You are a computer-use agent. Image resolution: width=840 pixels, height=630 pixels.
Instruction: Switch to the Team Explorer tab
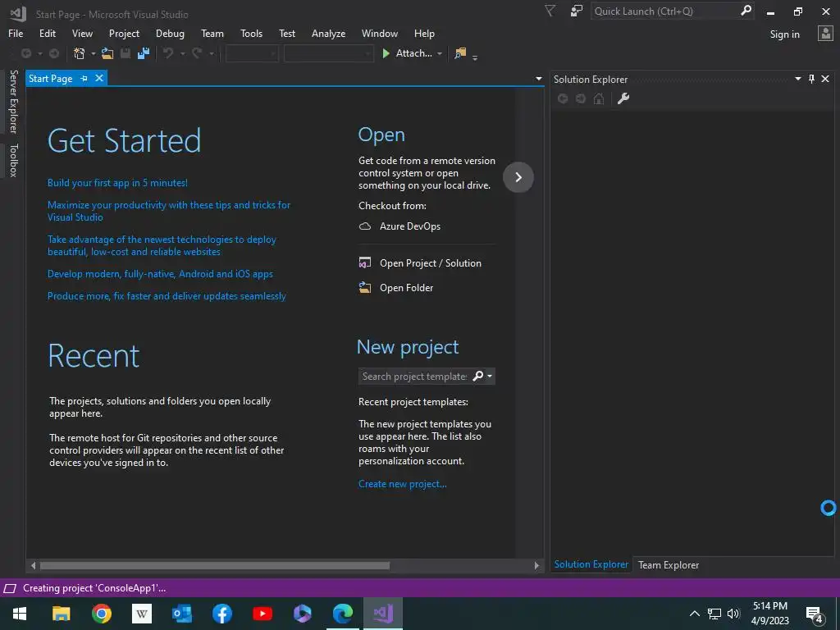click(x=668, y=564)
